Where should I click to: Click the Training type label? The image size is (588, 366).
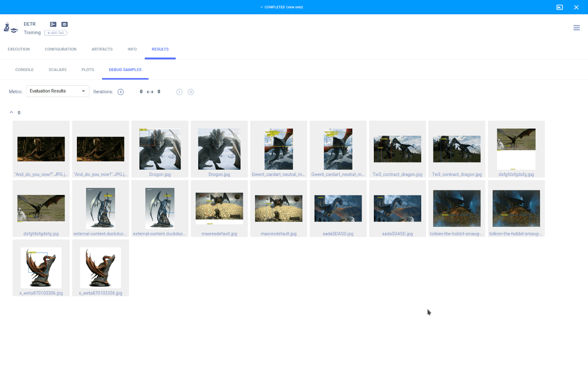[x=32, y=33]
